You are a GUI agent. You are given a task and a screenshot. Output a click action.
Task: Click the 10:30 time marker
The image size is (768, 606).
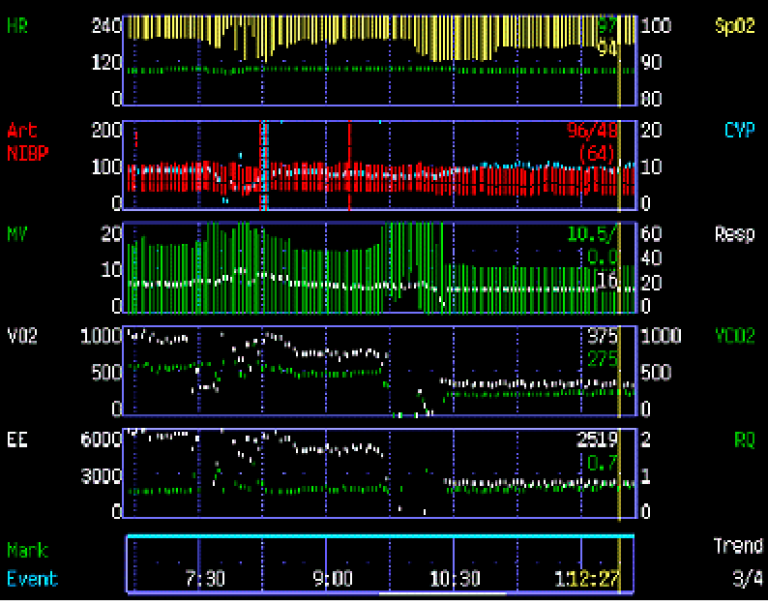[x=455, y=579]
